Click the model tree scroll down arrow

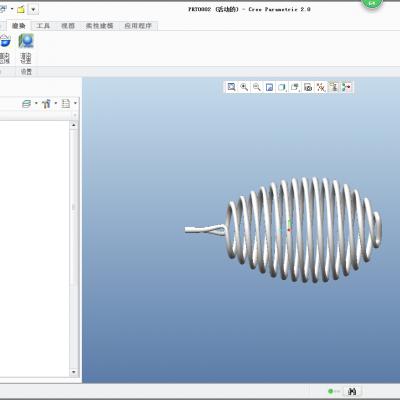(74, 372)
